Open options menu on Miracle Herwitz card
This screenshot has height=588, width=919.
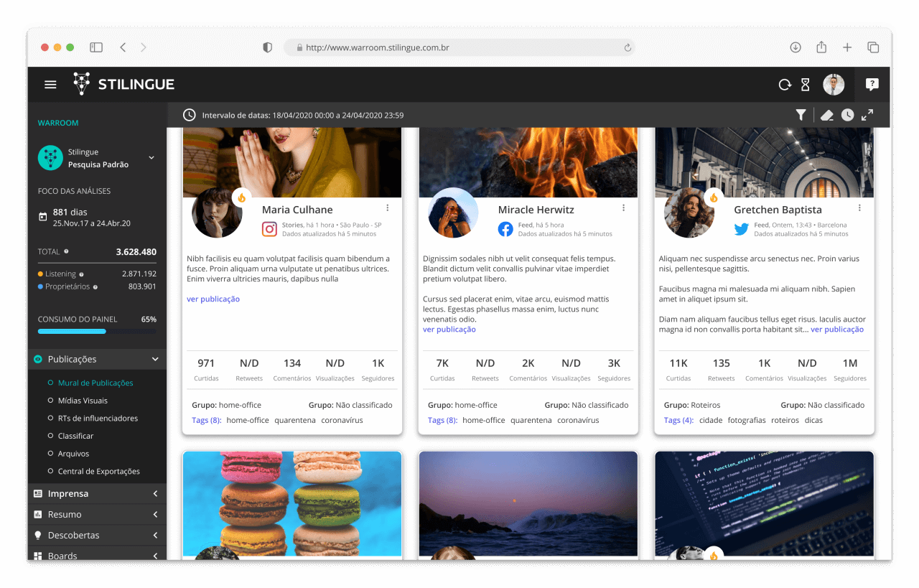tap(623, 208)
